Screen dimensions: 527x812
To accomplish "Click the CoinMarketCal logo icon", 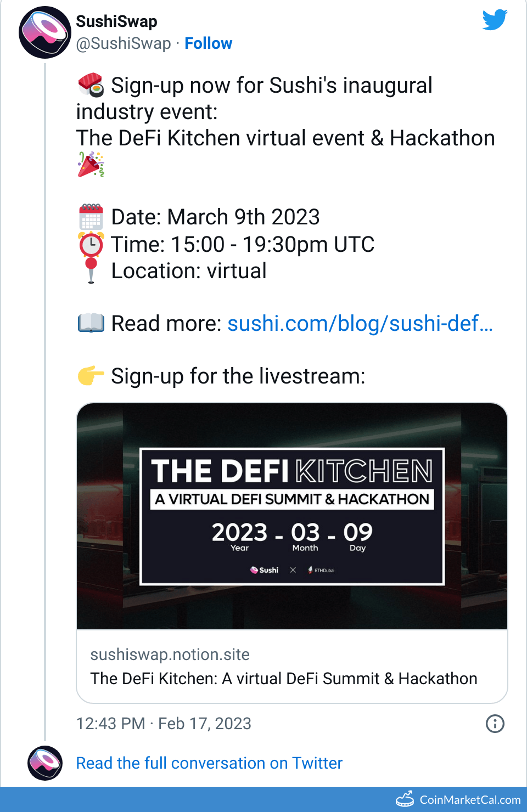I will (x=405, y=799).
